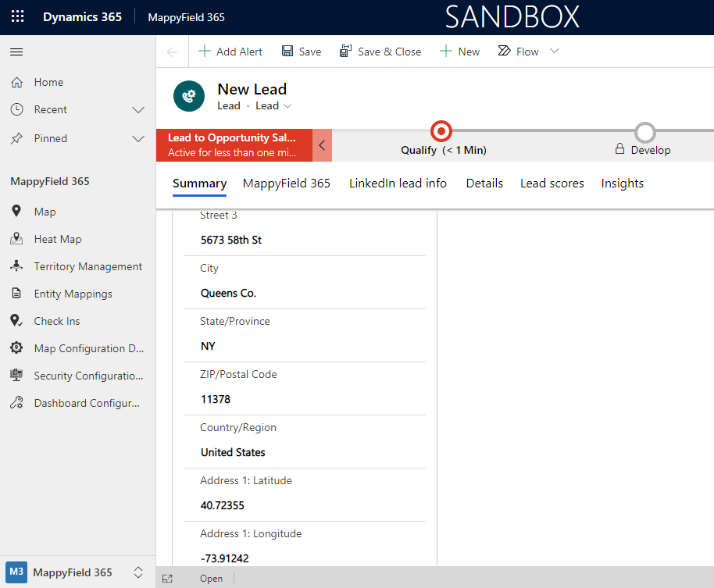Viewport: 714px width, 588px height.
Task: Click the back arrow icon
Action: 172,52
